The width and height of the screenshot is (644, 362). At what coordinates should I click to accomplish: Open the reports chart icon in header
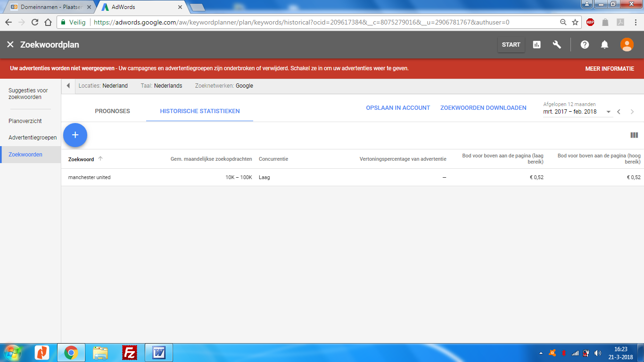click(537, 45)
